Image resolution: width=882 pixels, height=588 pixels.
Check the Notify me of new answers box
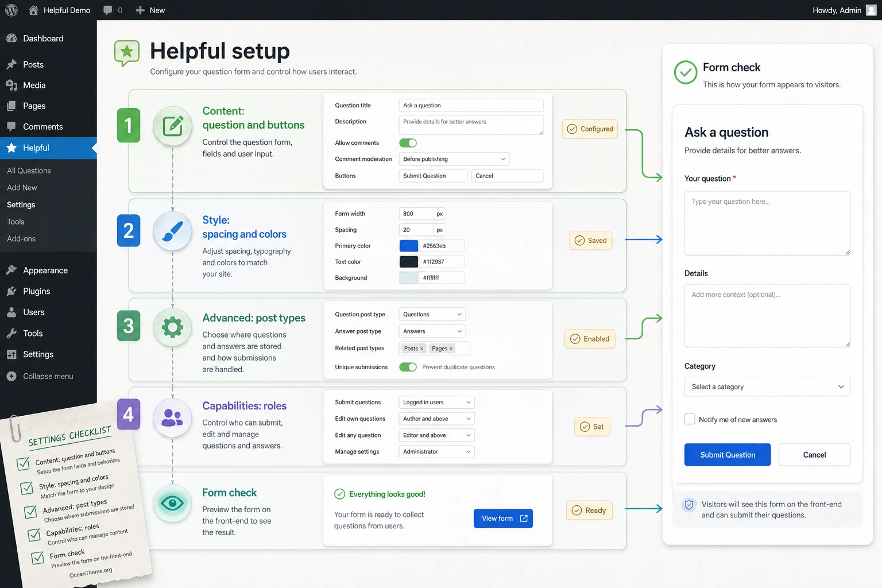[690, 419]
